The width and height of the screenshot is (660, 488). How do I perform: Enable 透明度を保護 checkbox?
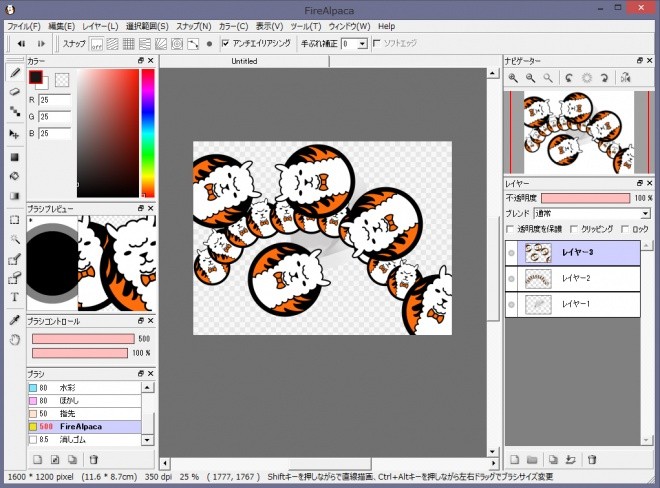pyautogui.click(x=510, y=229)
